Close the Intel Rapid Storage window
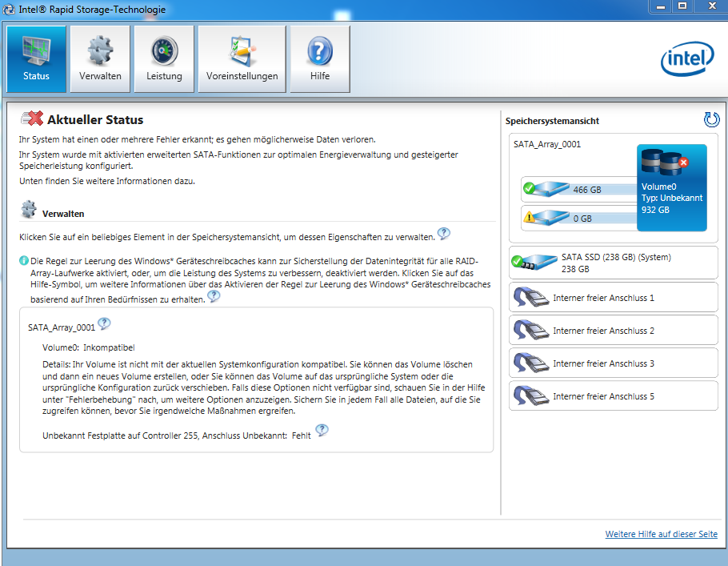Image resolution: width=728 pixels, height=566 pixels. click(712, 6)
